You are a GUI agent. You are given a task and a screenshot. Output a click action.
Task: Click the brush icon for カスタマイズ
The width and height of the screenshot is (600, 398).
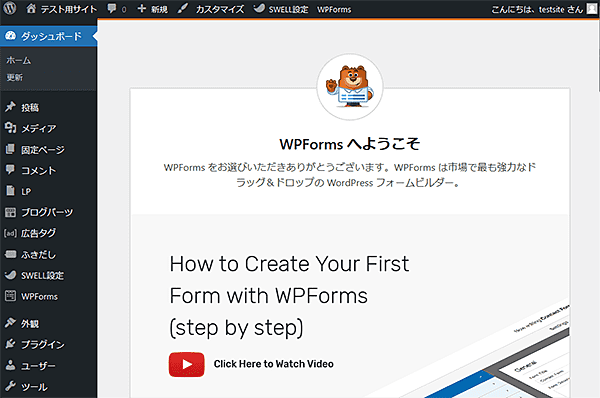pyautogui.click(x=183, y=8)
